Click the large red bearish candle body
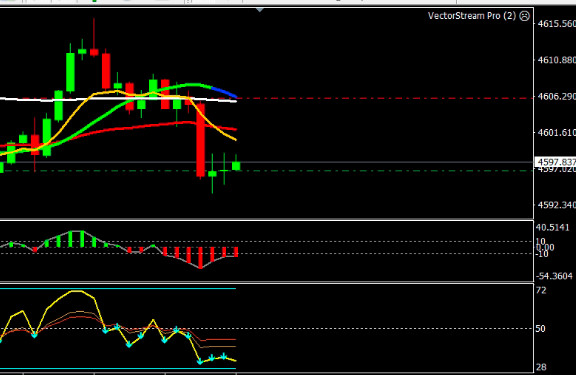 click(x=201, y=140)
